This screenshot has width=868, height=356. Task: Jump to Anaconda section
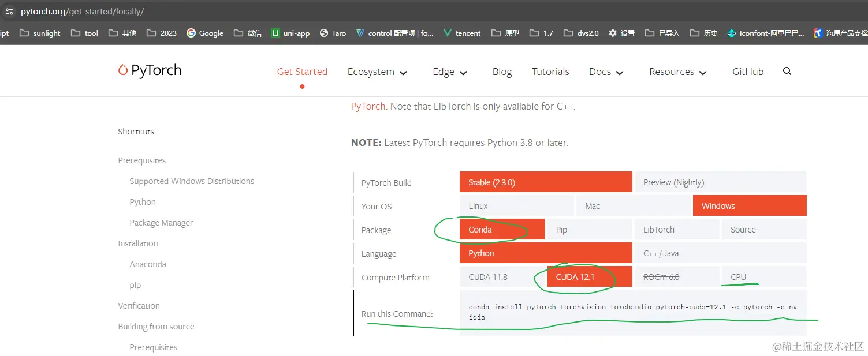click(x=148, y=264)
